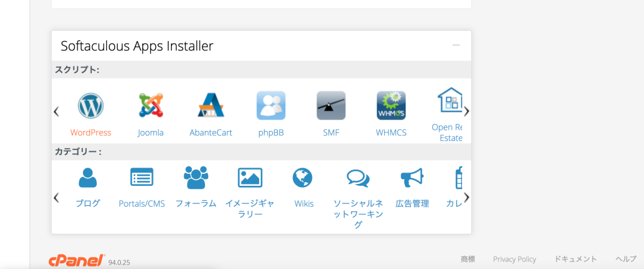Open the ヘルプ footer link
Viewport: 644px width, 269px height.
pyautogui.click(x=626, y=259)
